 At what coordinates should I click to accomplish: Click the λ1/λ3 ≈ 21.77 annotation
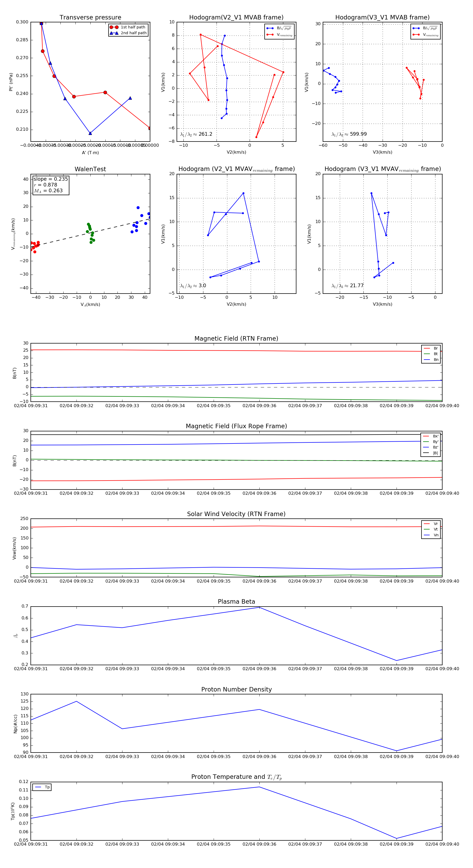[347, 286]
